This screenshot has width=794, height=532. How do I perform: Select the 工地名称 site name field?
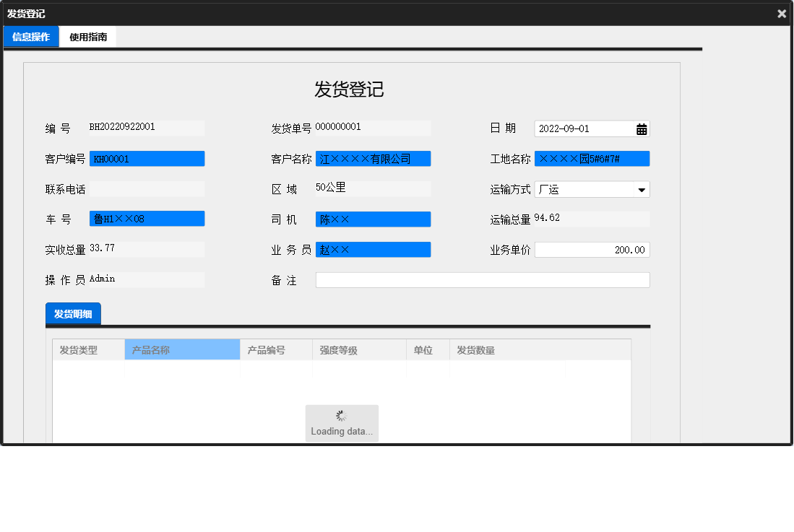592,158
